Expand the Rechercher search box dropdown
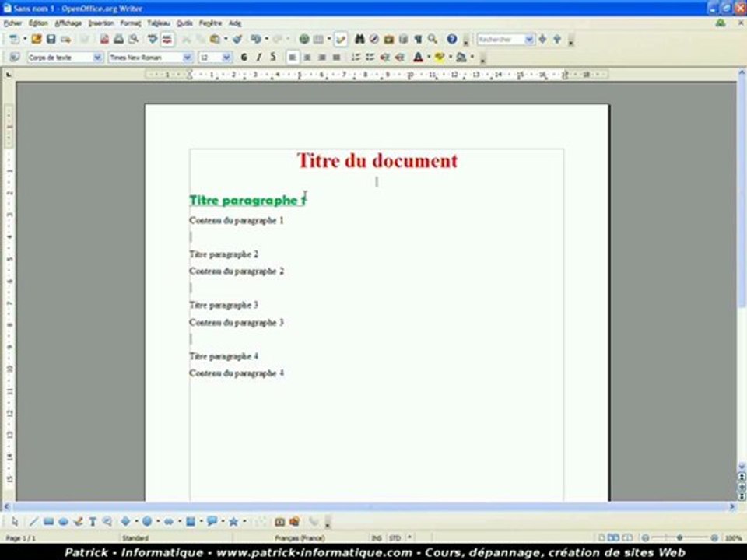The width and height of the screenshot is (747, 560). [529, 39]
